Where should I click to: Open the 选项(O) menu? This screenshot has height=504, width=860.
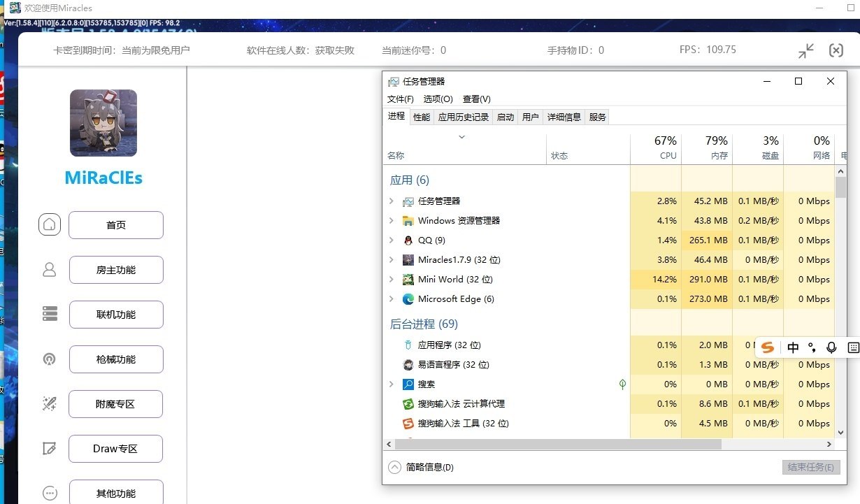pyautogui.click(x=438, y=99)
